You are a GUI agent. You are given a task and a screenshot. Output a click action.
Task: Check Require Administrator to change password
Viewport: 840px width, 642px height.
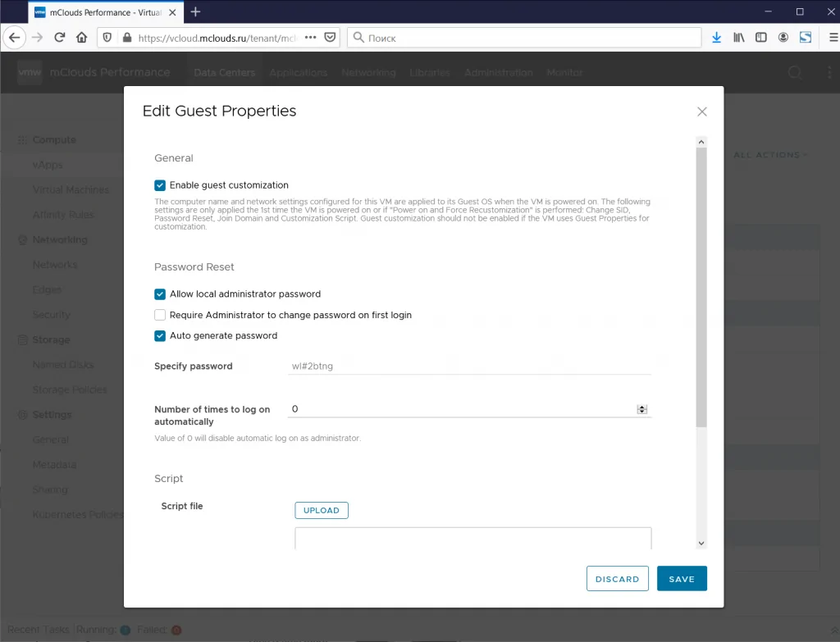point(160,315)
